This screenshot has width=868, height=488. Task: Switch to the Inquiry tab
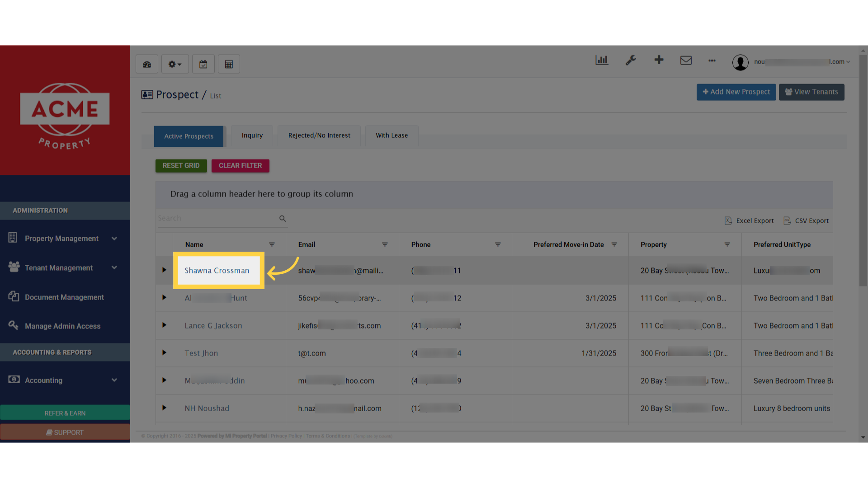pyautogui.click(x=252, y=135)
